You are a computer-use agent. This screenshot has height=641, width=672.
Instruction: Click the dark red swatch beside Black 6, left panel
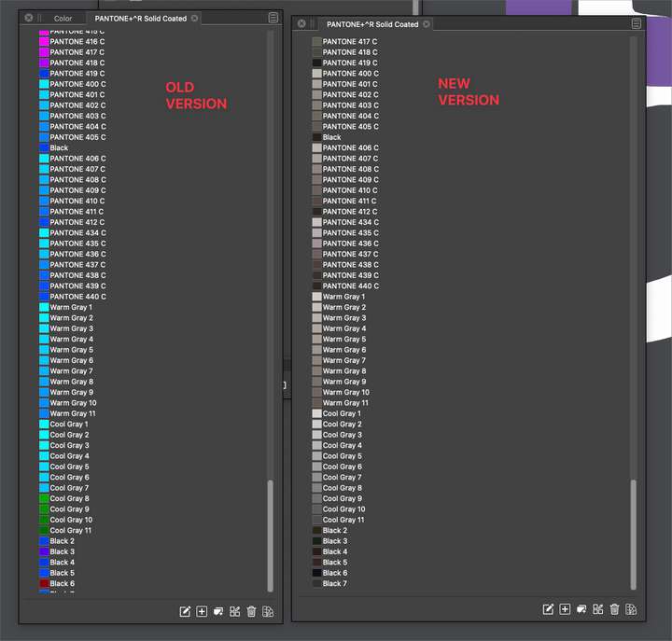pyautogui.click(x=44, y=583)
